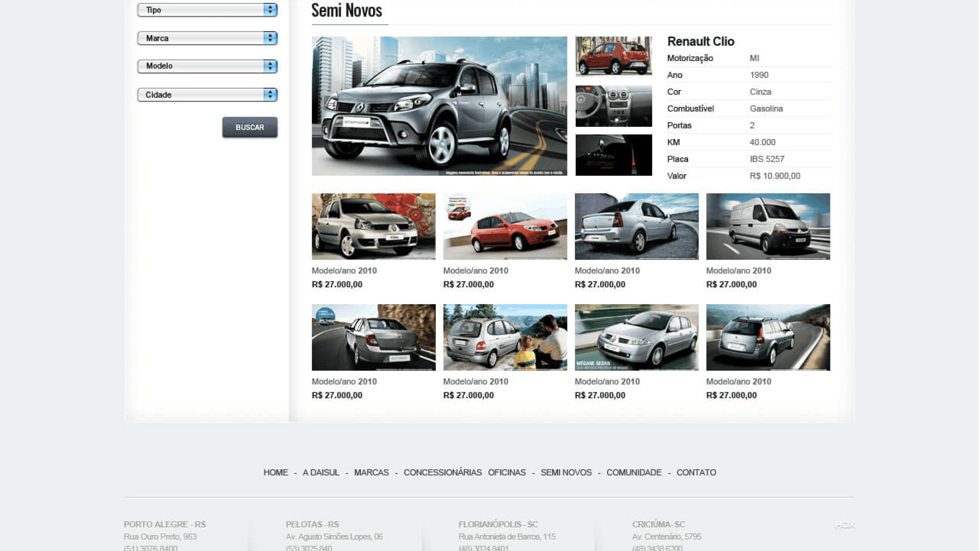Click the R$ 10.900,00 Valor value

click(x=775, y=176)
